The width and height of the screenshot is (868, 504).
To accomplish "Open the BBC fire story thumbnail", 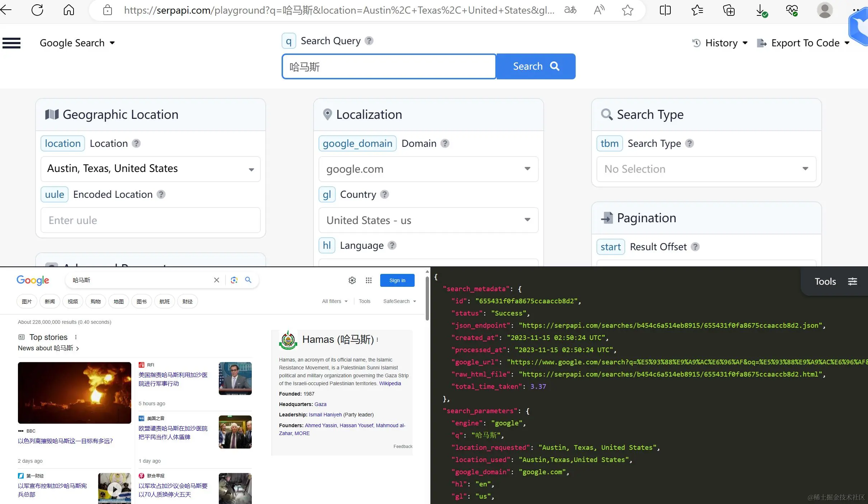I will click(x=75, y=393).
